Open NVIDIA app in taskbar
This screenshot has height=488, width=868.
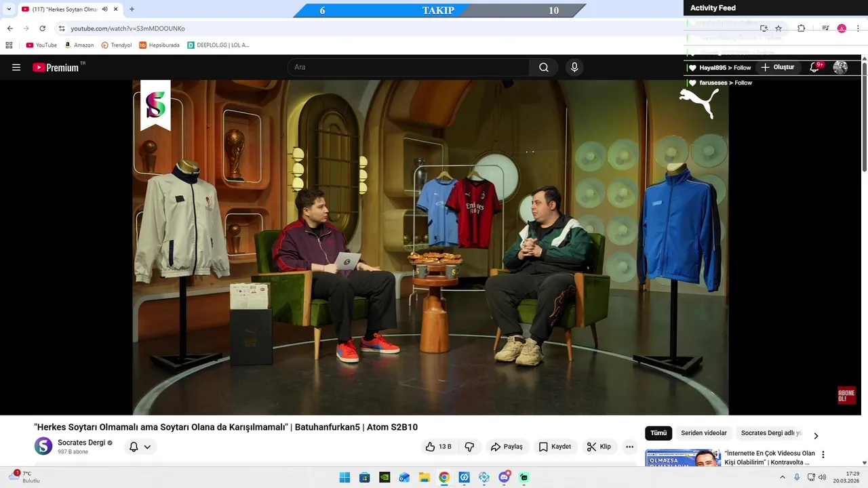click(x=384, y=477)
